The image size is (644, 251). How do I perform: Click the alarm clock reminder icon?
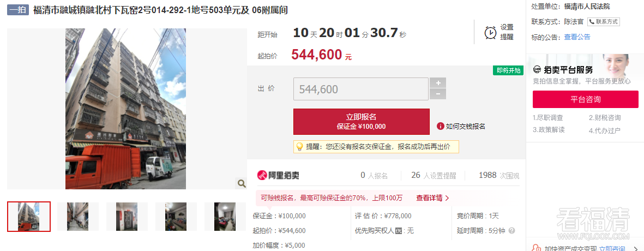490,32
